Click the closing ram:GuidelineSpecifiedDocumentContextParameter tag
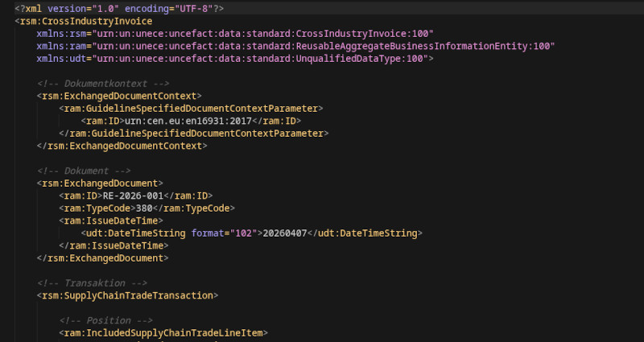 tap(193, 134)
